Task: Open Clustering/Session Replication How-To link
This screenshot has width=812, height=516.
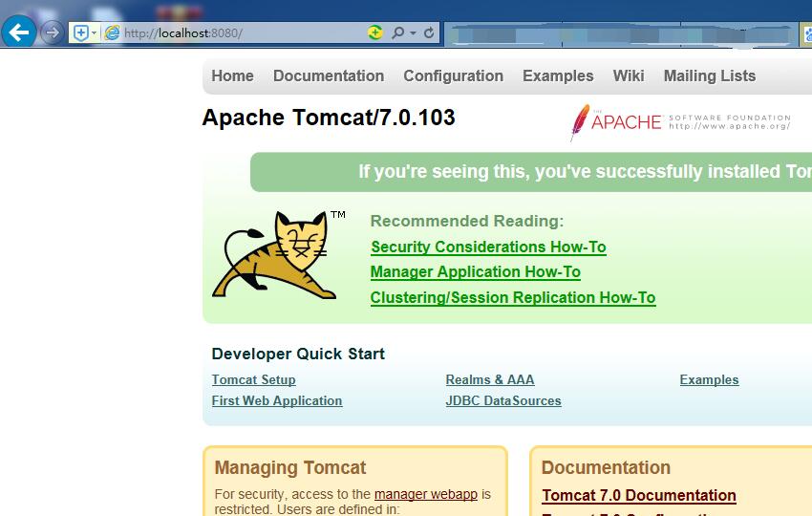Action: click(513, 298)
